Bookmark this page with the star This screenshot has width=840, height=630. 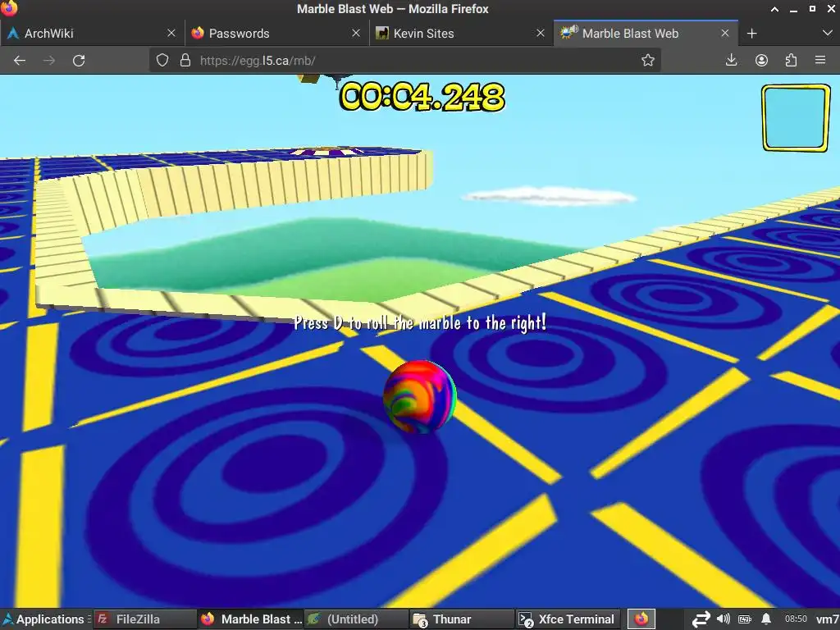tap(648, 60)
